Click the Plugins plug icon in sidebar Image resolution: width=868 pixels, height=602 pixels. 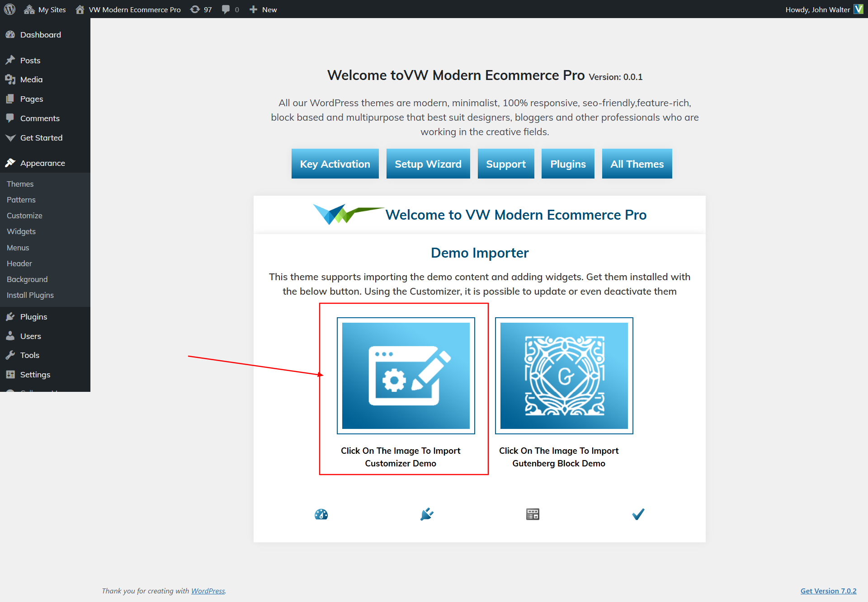point(10,317)
